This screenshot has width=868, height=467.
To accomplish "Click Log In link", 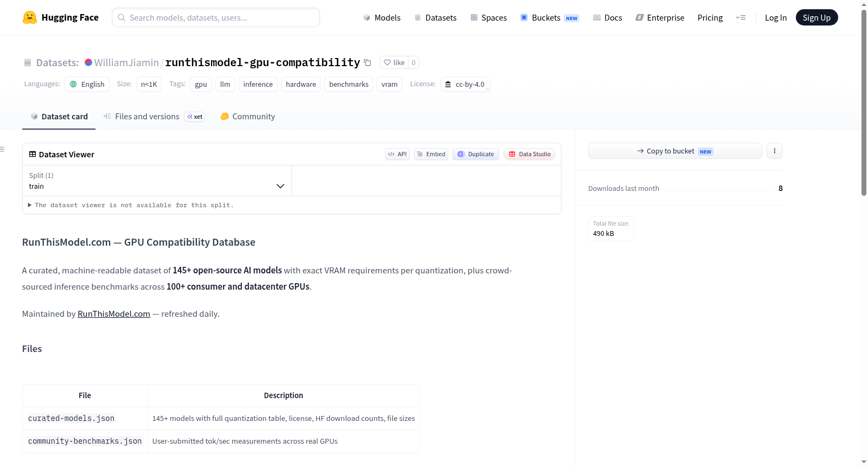I will pos(776,17).
